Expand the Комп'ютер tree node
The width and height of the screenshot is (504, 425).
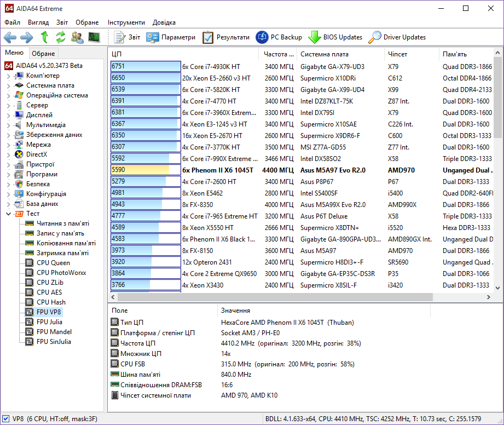point(8,76)
